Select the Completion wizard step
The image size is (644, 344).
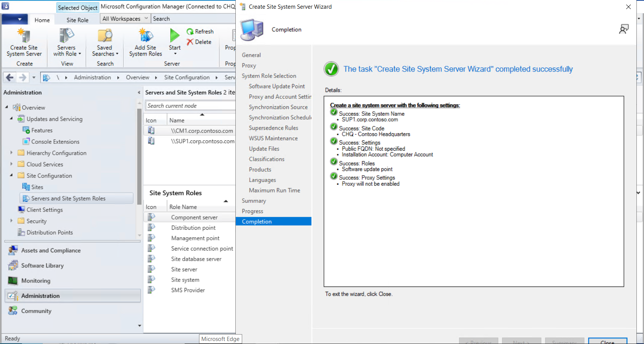click(x=274, y=221)
